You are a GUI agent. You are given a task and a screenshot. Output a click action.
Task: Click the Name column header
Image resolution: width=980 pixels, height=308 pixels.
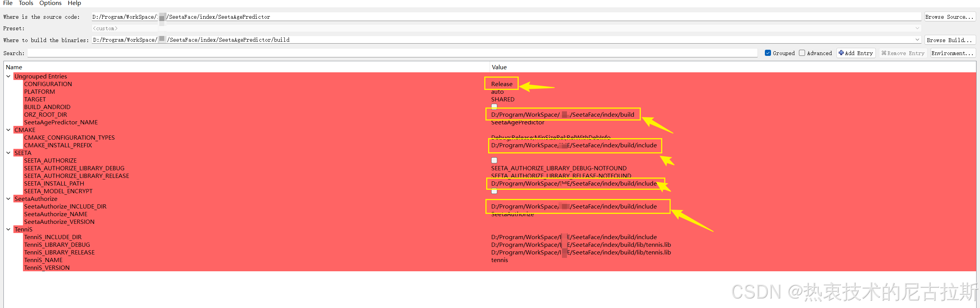(247, 67)
